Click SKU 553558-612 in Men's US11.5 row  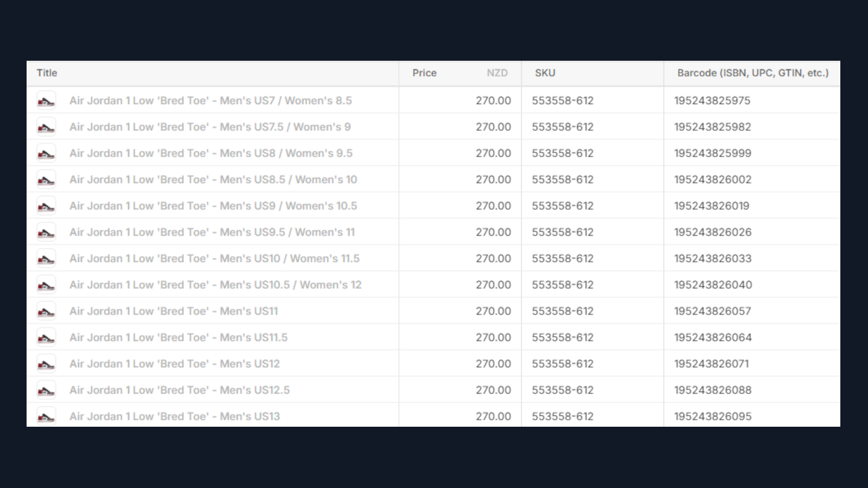pyautogui.click(x=563, y=337)
